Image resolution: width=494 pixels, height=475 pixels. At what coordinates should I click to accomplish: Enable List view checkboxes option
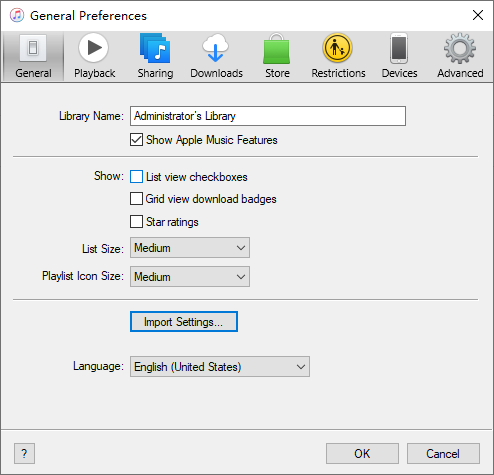click(136, 177)
